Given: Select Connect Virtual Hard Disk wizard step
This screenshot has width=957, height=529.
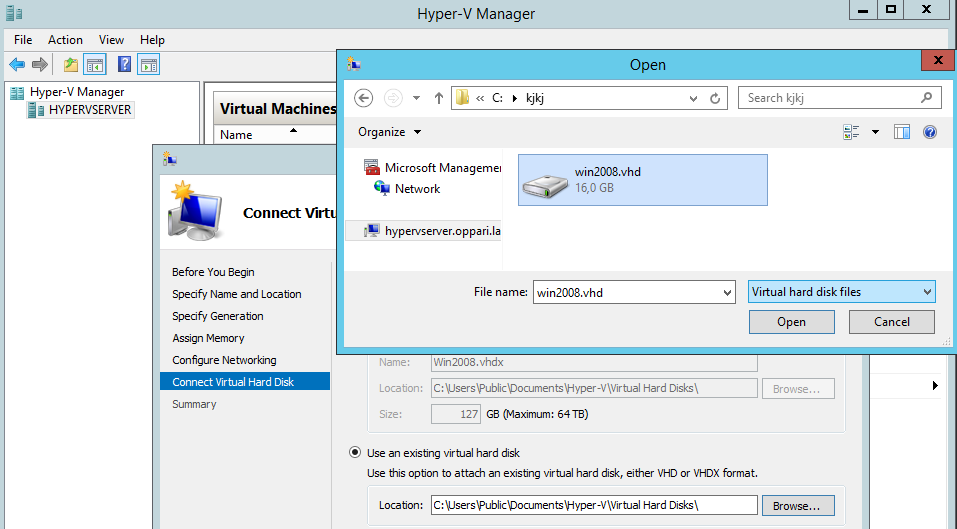Looking at the screenshot, I should 245,381.
